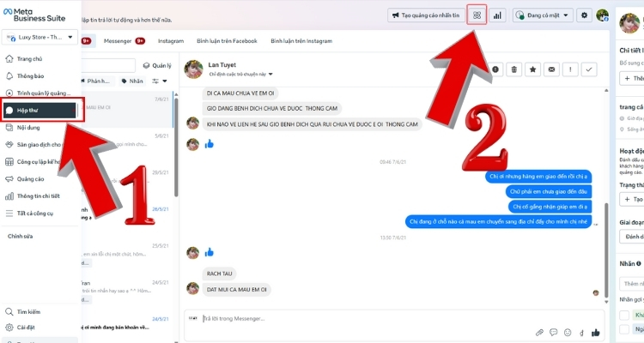Star the Lan Tuyet conversation
This screenshot has height=343, width=644.
pyautogui.click(x=532, y=69)
